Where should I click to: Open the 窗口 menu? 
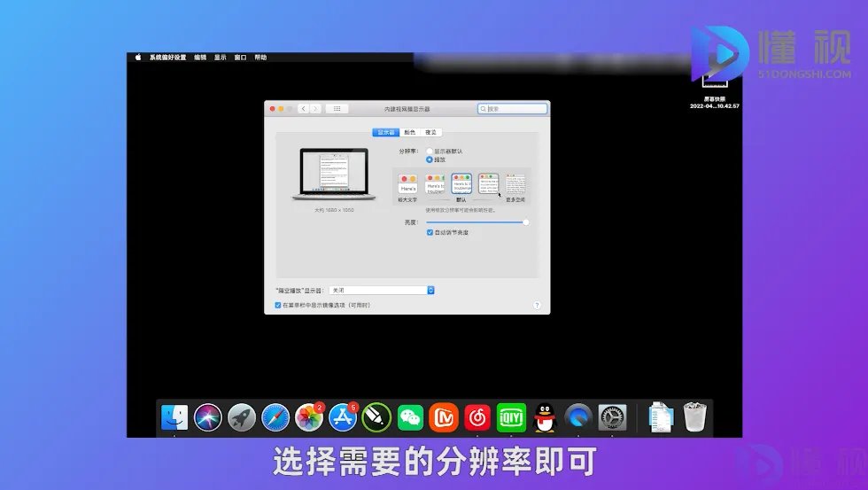240,57
